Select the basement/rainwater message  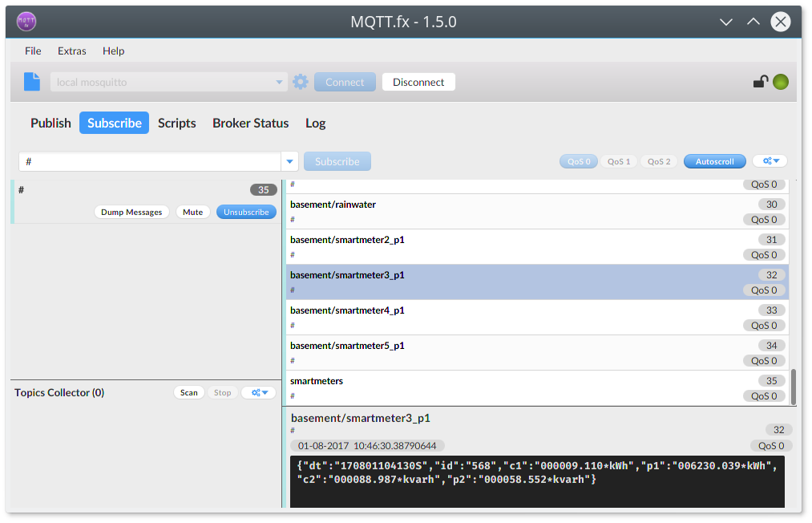point(537,212)
